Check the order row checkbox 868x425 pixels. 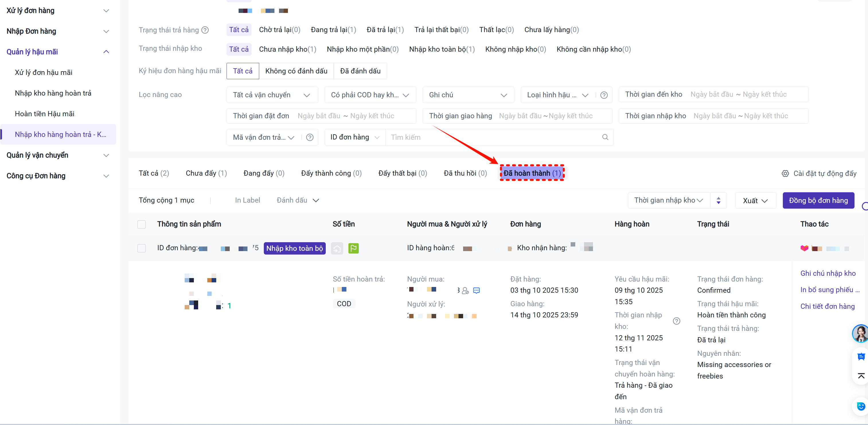(142, 248)
